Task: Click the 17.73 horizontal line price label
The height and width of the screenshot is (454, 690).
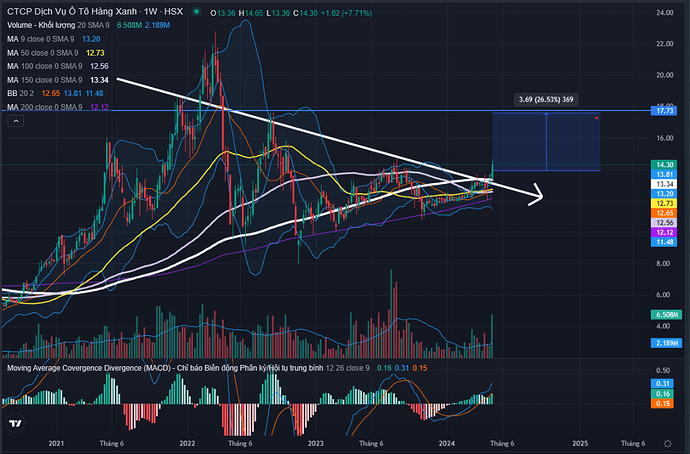Action: click(x=664, y=111)
